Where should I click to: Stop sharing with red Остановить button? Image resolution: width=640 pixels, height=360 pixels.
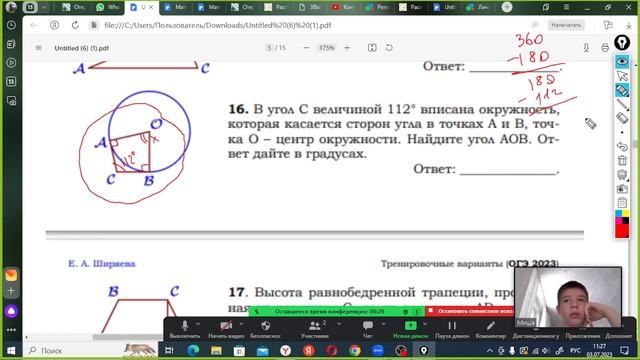[469, 311]
